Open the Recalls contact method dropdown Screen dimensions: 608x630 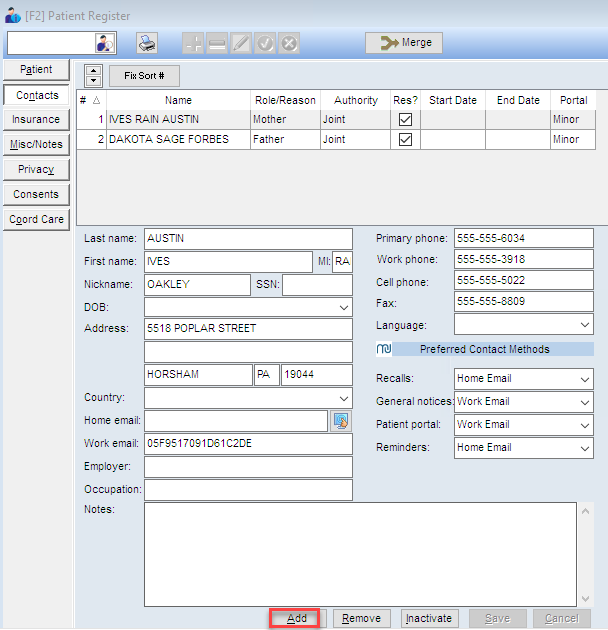pos(584,379)
